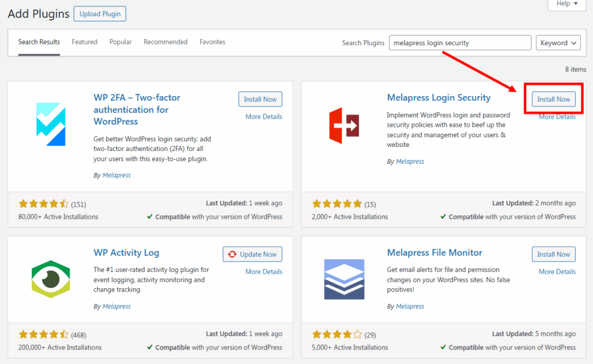
Task: Install Melapress File Monitor now
Action: [x=554, y=255]
